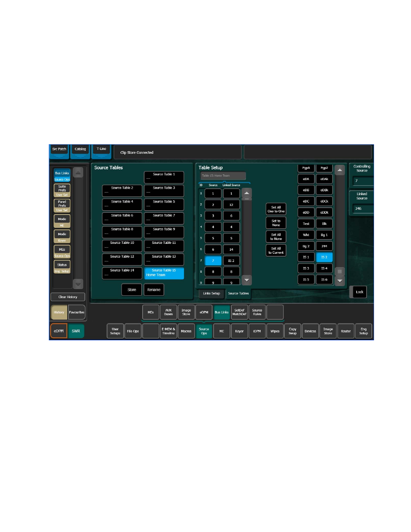Image resolution: width=411 pixels, height=532 pixels.
Task: Click Set All to Current
Action: (276, 251)
